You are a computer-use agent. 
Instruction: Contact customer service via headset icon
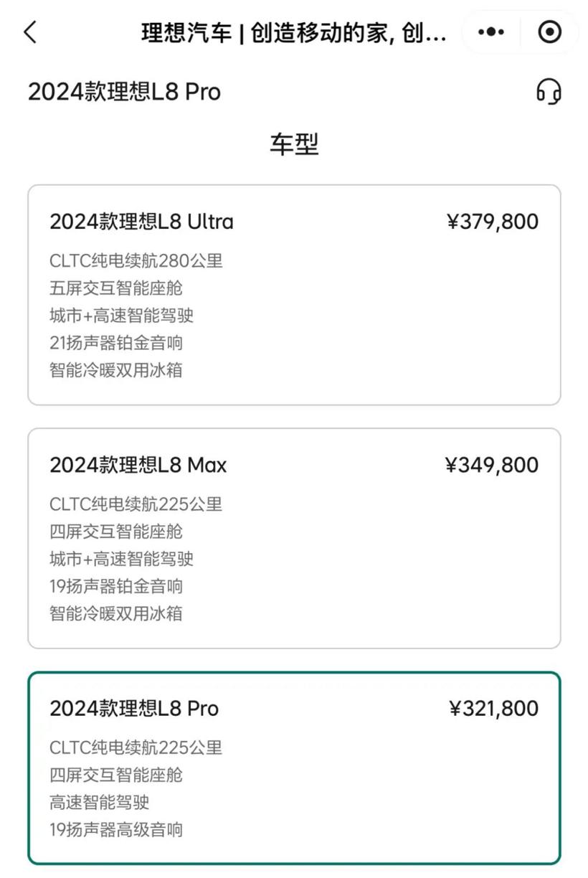(x=549, y=92)
